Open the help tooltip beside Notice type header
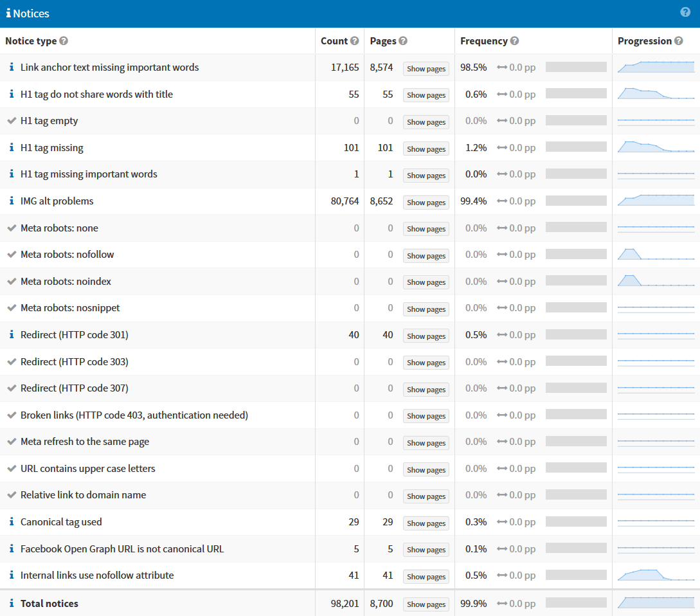Screen dimensions: 700x616 pyautogui.click(x=63, y=41)
